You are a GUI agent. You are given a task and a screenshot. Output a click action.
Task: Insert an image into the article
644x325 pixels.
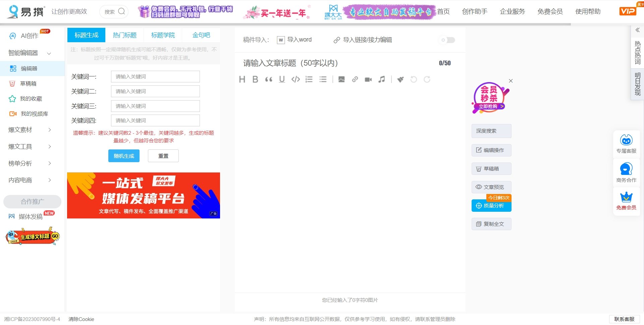341,79
